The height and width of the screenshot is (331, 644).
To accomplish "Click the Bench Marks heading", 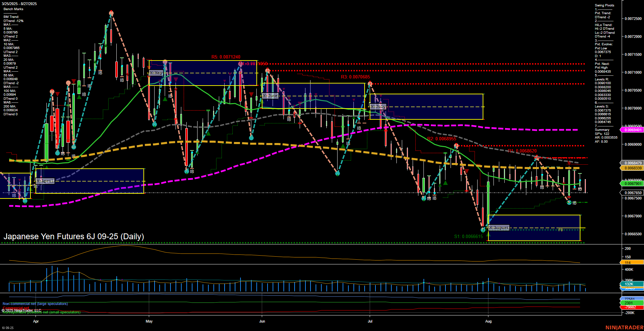I will tap(14, 9).
